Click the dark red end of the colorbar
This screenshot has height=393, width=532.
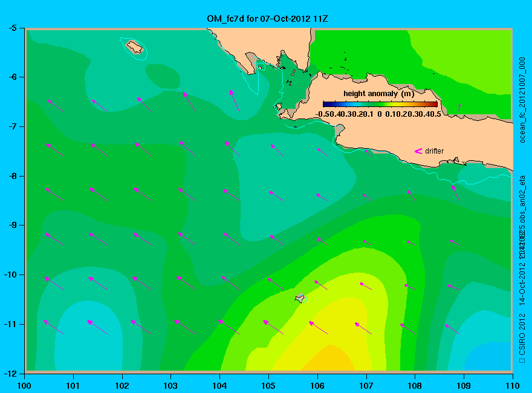click(435, 104)
